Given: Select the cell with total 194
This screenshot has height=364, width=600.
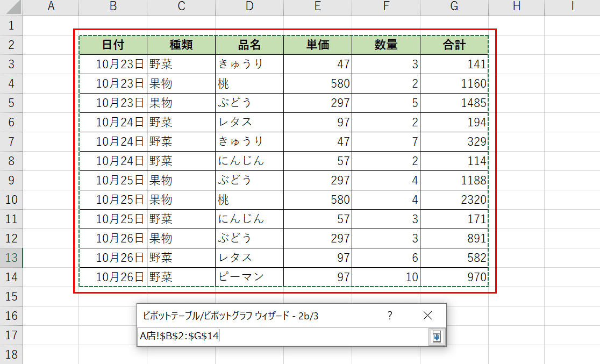Looking at the screenshot, I should point(454,122).
